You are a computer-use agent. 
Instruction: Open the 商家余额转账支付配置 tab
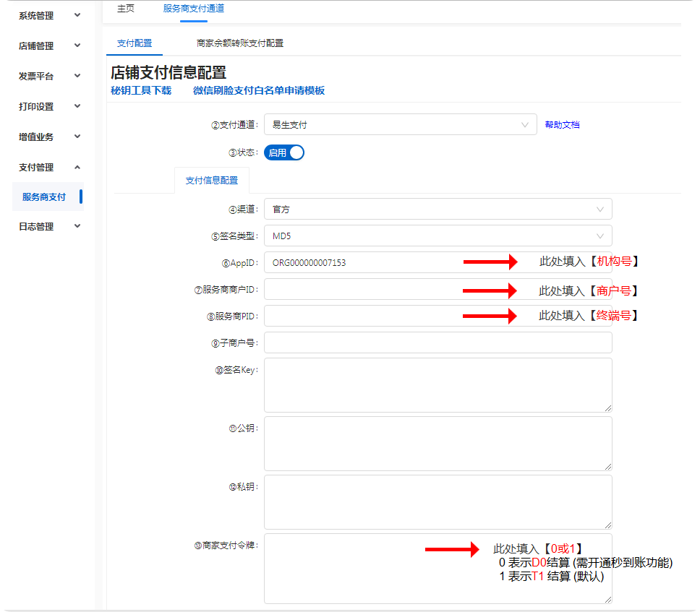point(240,43)
